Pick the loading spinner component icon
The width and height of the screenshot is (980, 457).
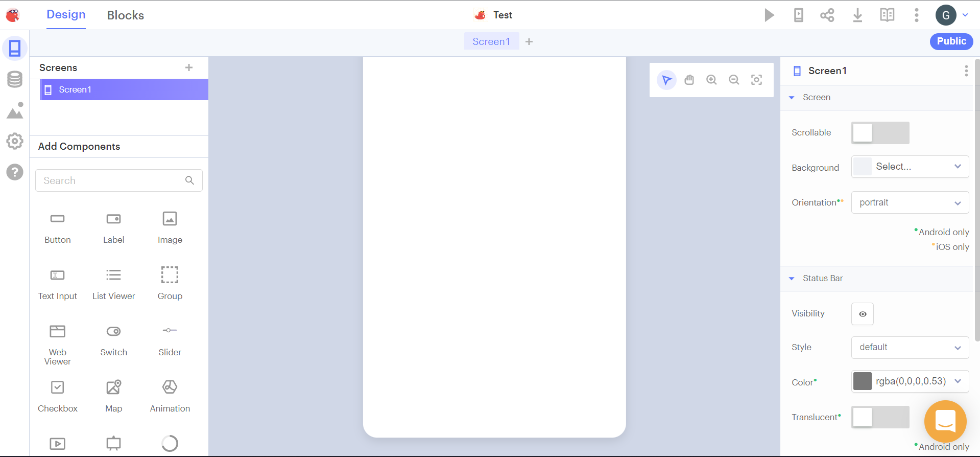point(170,443)
